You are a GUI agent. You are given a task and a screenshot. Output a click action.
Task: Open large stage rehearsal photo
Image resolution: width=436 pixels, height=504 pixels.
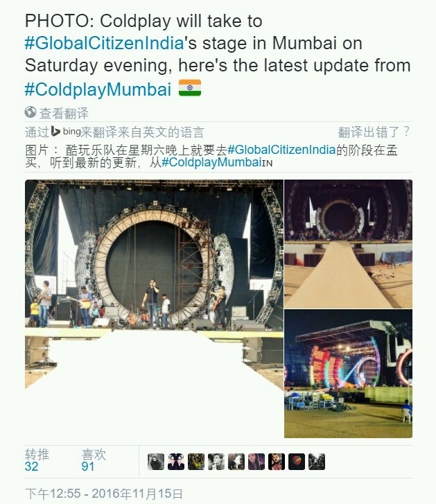154,309
